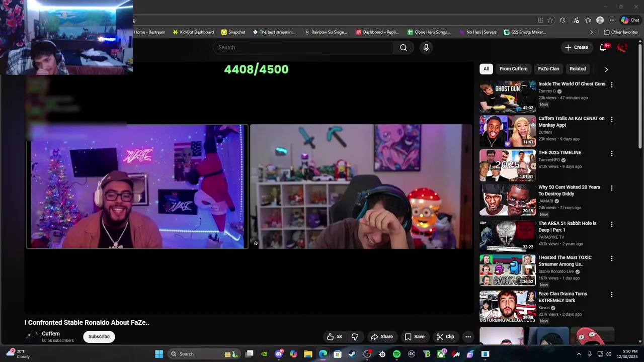This screenshot has height=362, width=644.
Task: Open Steam from the taskbar
Action: click(x=352, y=354)
